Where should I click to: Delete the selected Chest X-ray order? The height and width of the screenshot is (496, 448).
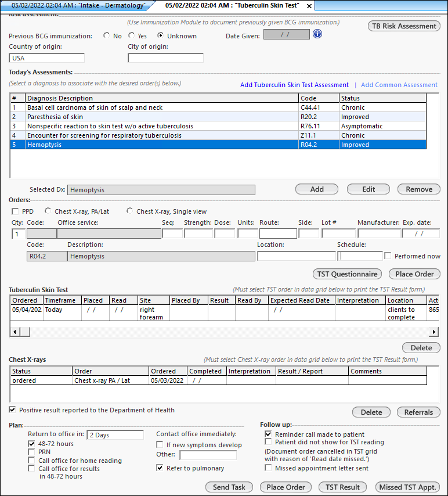pyautogui.click(x=371, y=412)
